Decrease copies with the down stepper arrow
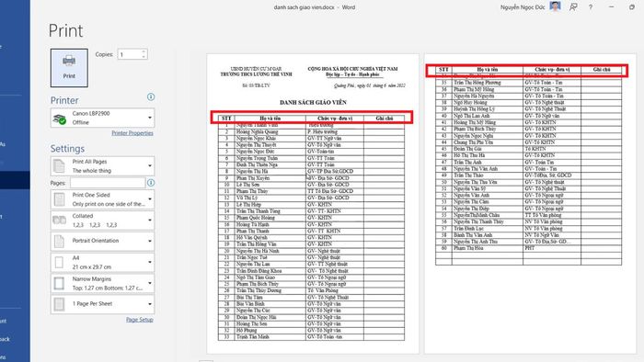The height and width of the screenshot is (362, 644). (144, 57)
